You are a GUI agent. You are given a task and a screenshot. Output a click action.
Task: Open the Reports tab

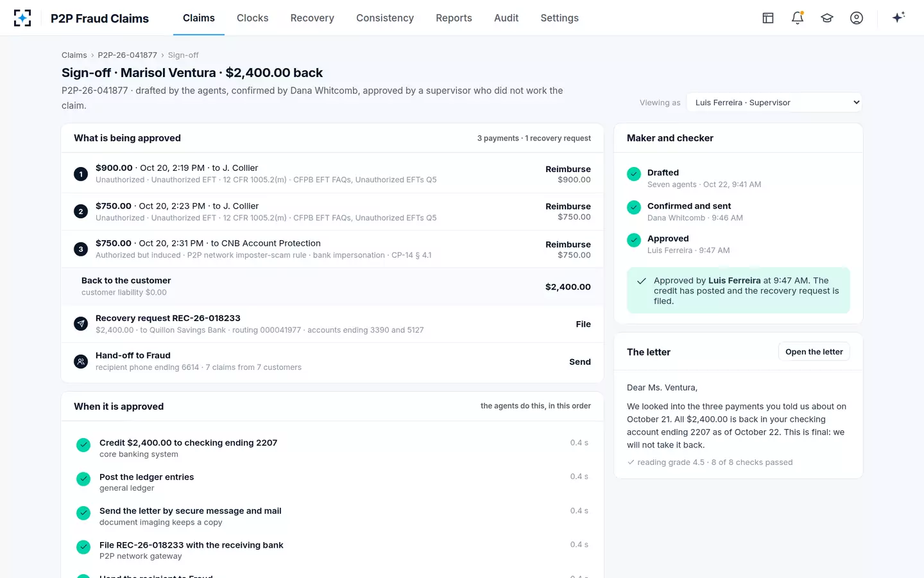(454, 18)
